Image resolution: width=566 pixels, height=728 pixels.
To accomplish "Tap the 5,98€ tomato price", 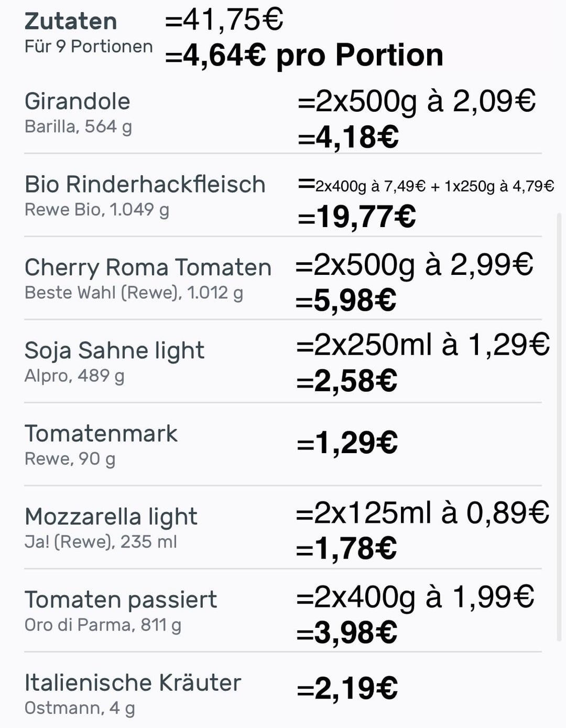I will 346,301.
